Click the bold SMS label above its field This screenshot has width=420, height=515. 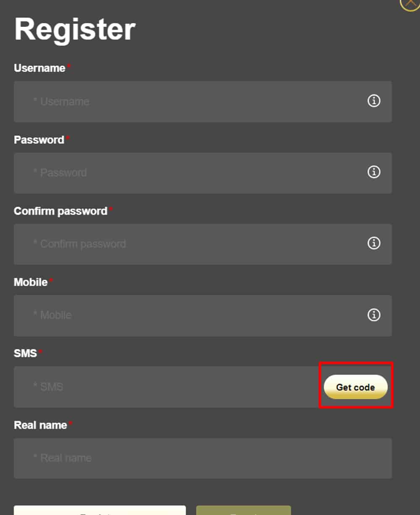pyautogui.click(x=25, y=353)
